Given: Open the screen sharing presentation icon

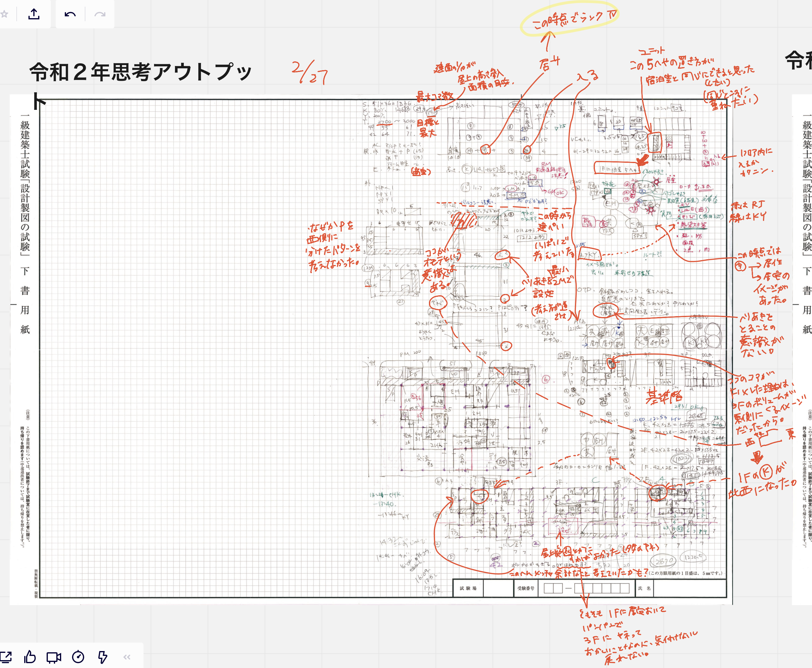Looking at the screenshot, I should 5,657.
